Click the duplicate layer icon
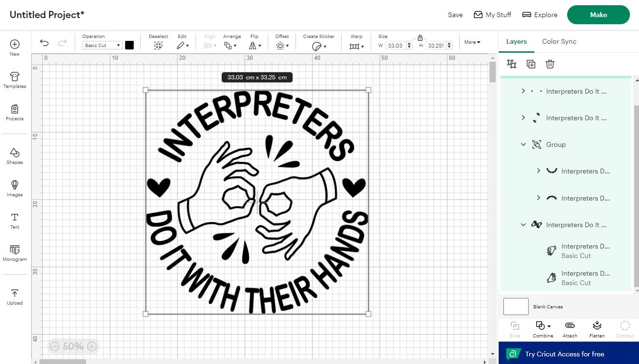Screen dimensions: 639x364 tap(531, 64)
